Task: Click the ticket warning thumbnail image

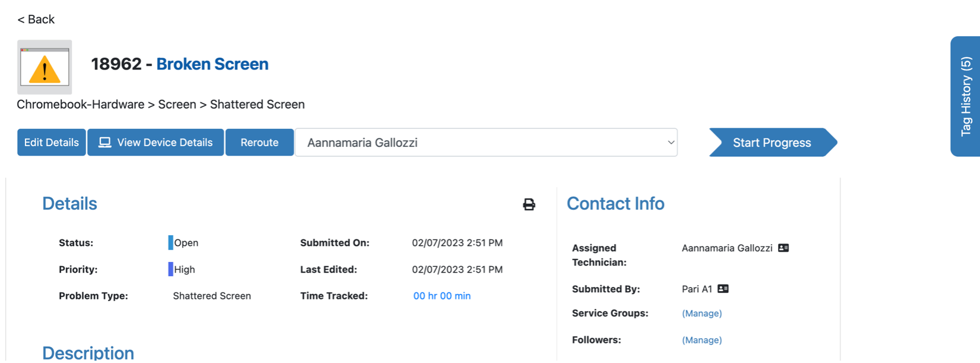Action: [45, 67]
